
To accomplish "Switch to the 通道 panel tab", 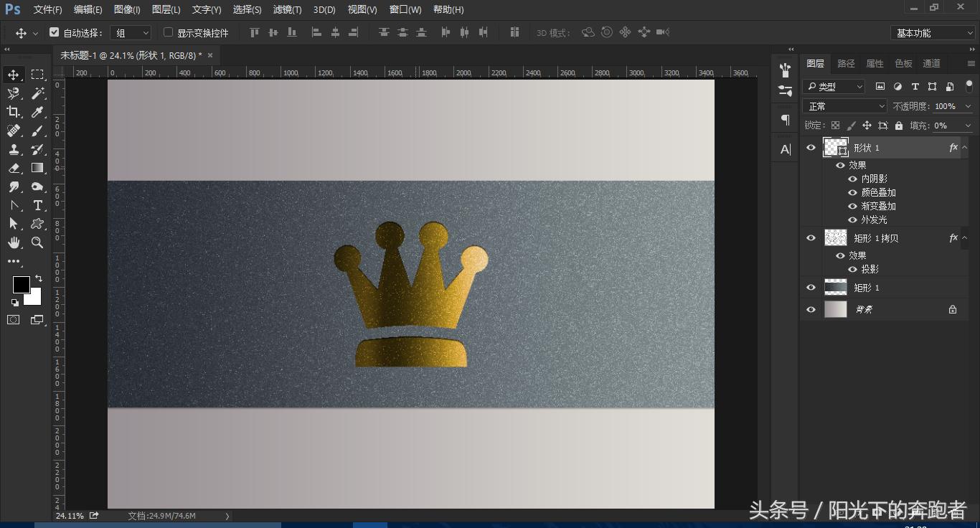I will pyautogui.click(x=932, y=63).
